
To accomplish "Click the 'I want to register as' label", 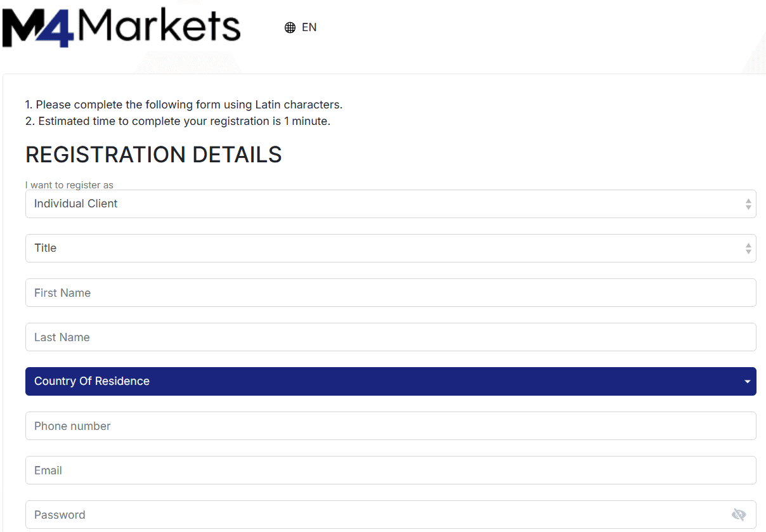I will pos(69,185).
